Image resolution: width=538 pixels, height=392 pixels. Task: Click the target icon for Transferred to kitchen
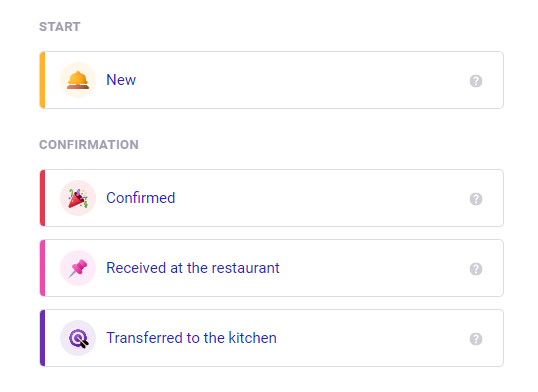(78, 338)
